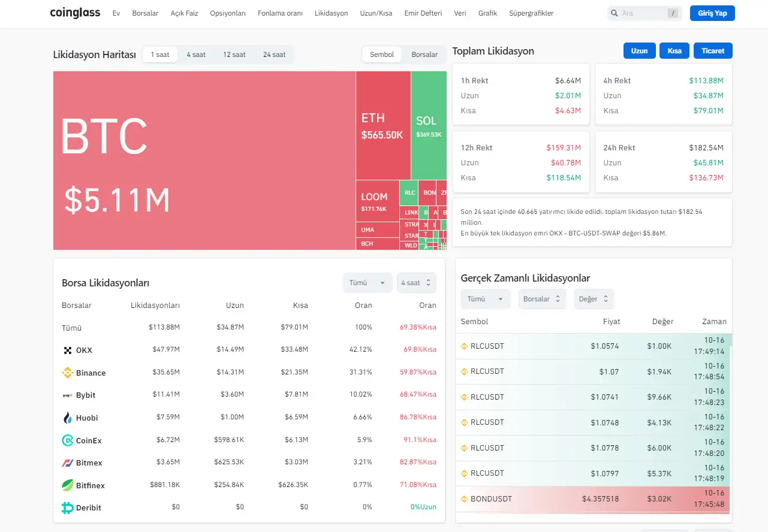Click Binance icon beside RLCUSDT at 17:48:23
The width and height of the screenshot is (768, 532).
coord(464,397)
